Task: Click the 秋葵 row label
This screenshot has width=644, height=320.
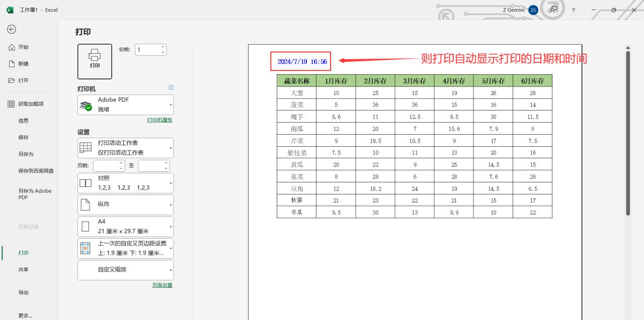Action: pyautogui.click(x=297, y=200)
